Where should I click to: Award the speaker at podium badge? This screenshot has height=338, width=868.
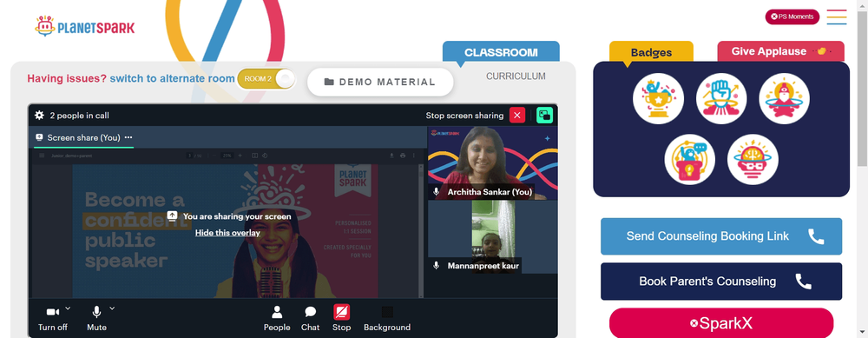pyautogui.click(x=690, y=160)
